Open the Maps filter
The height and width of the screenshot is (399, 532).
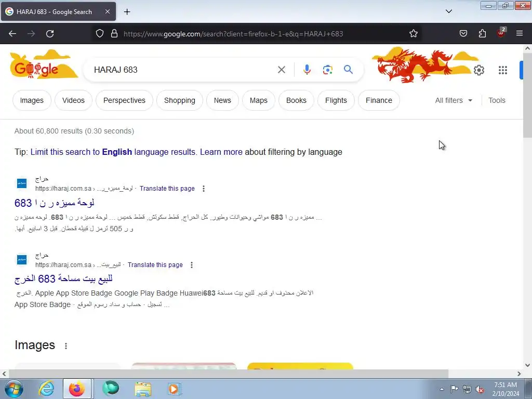click(x=259, y=100)
